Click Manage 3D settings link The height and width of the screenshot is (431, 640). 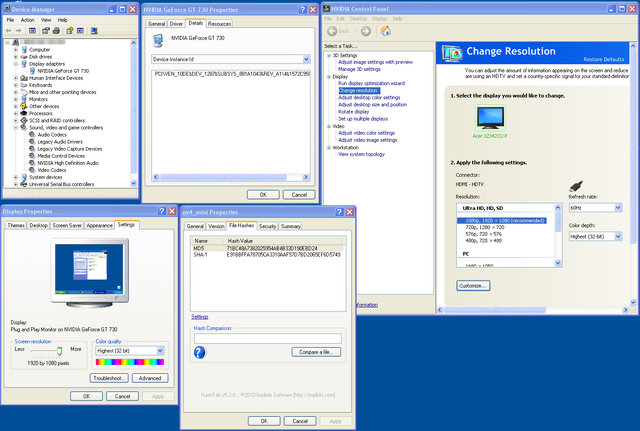point(359,69)
